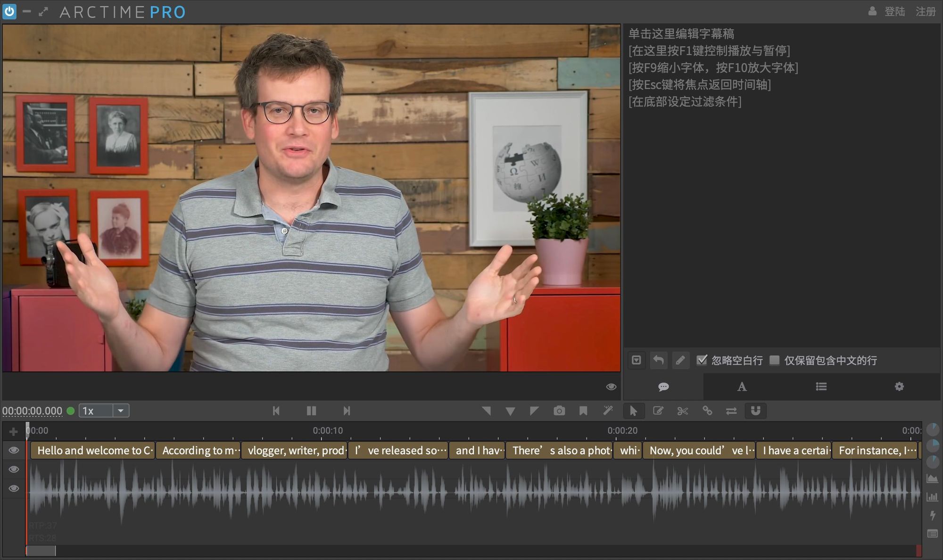This screenshot has height=560, width=943.
Task: Select the swap arrows tool
Action: tap(731, 411)
